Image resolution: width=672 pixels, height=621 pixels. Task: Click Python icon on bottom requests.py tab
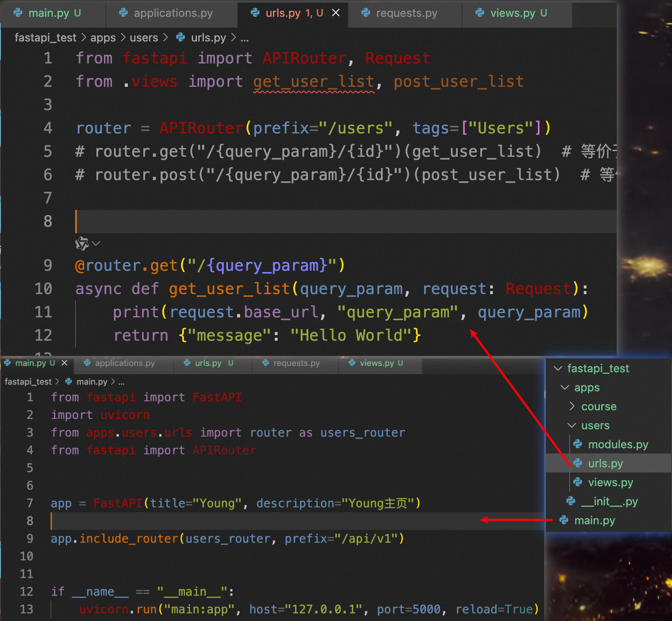point(266,363)
